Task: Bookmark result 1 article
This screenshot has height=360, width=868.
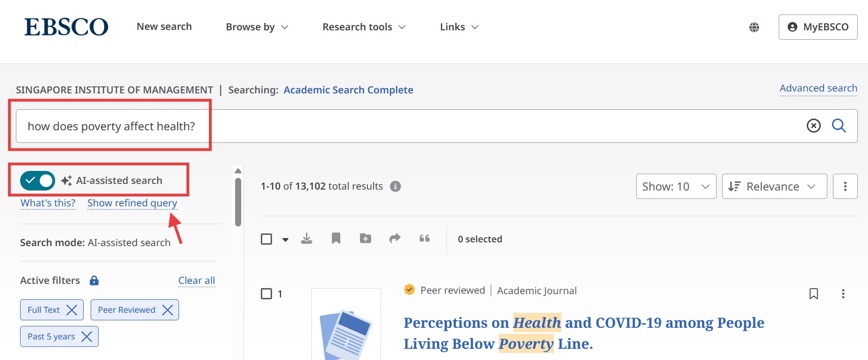Action: point(814,294)
